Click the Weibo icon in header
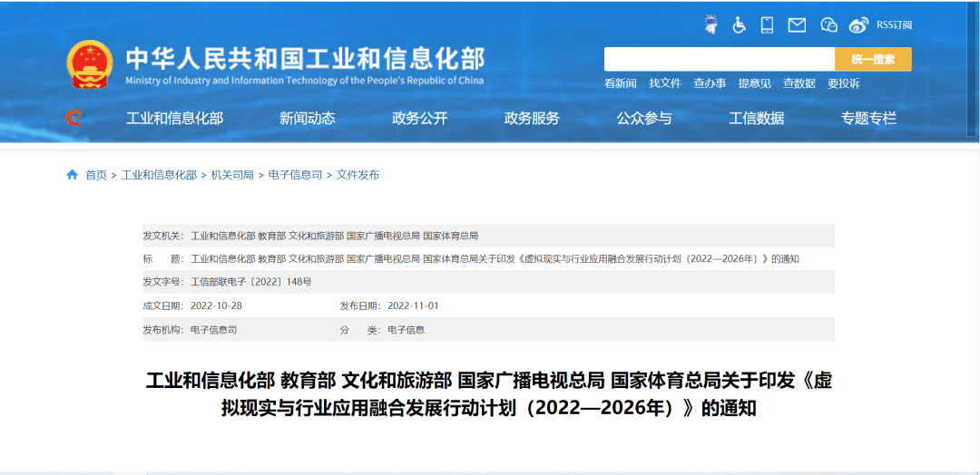The image size is (980, 475). 858,24
